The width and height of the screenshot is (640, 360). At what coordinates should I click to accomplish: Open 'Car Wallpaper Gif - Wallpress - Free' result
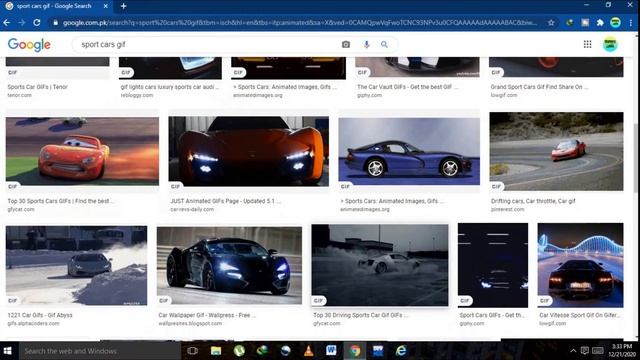[x=207, y=315]
